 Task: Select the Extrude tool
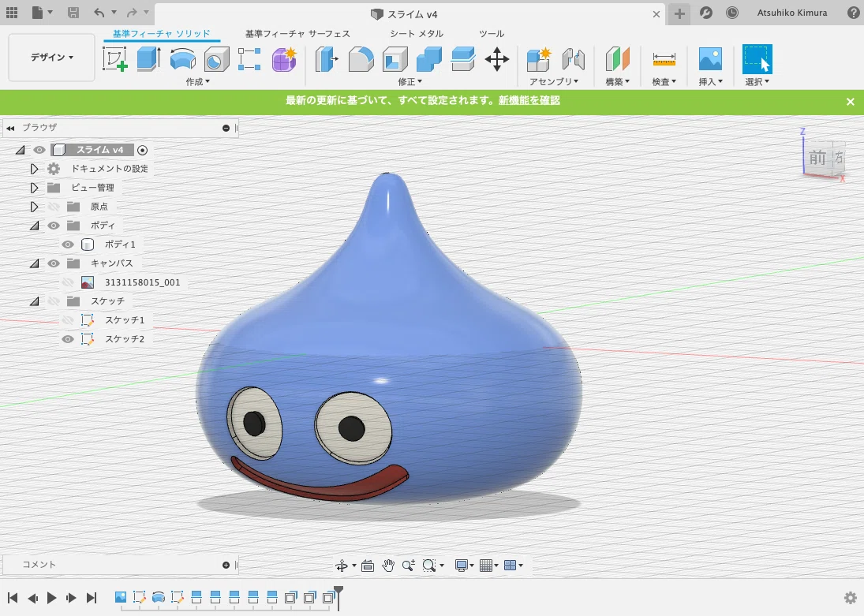(149, 59)
